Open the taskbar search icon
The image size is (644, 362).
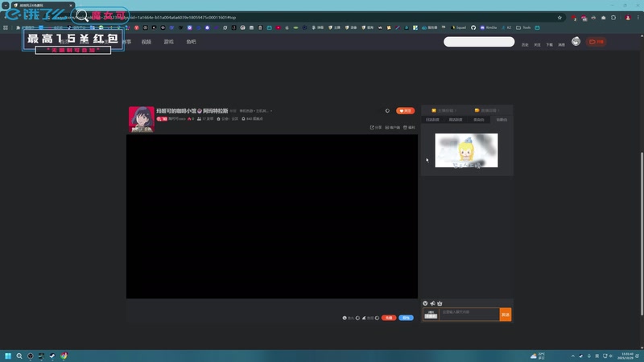(x=19, y=356)
